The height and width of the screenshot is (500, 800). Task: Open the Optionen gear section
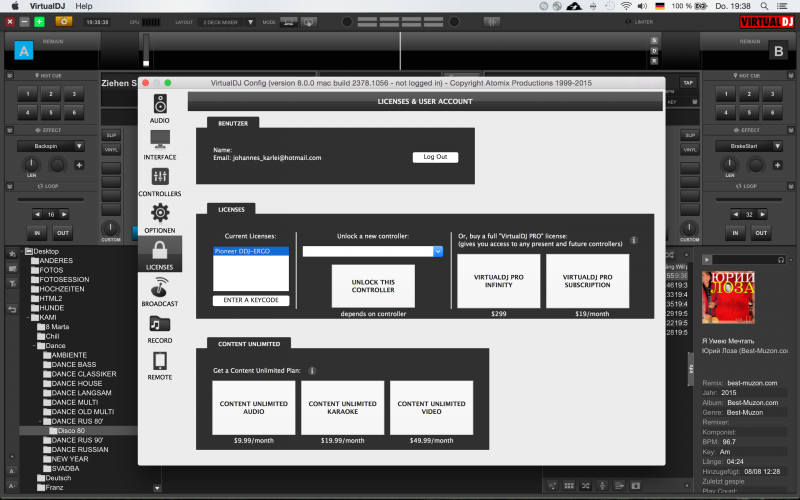pyautogui.click(x=160, y=218)
